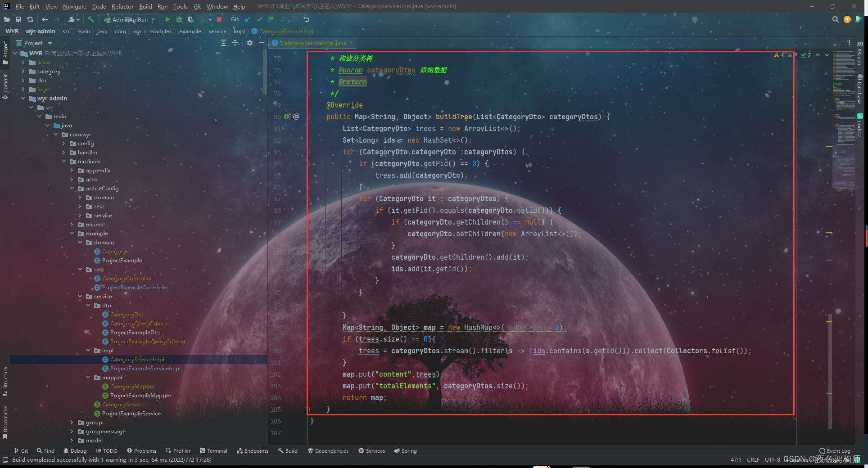Toggle the Maven tool window on right
868x468 pixels.
coord(860,53)
